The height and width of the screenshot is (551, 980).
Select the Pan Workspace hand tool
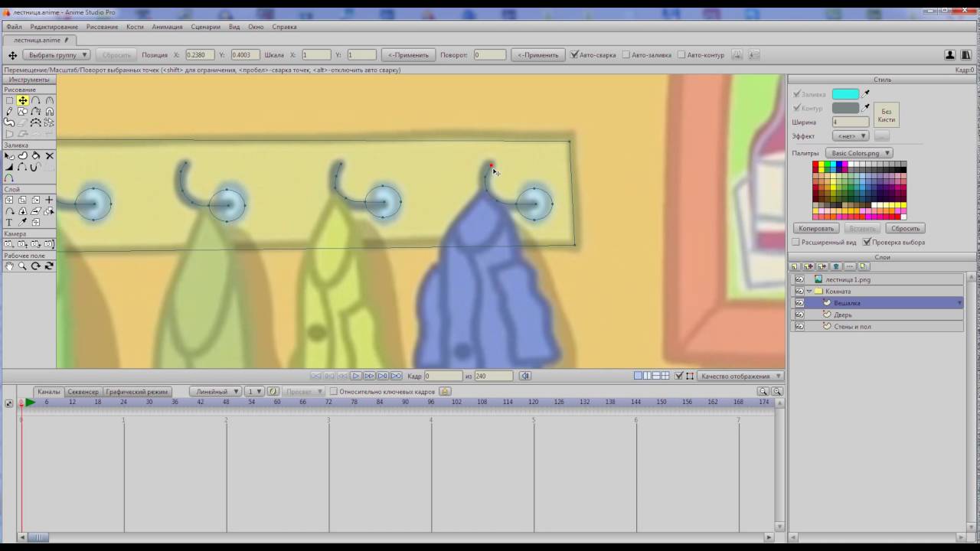(9, 266)
